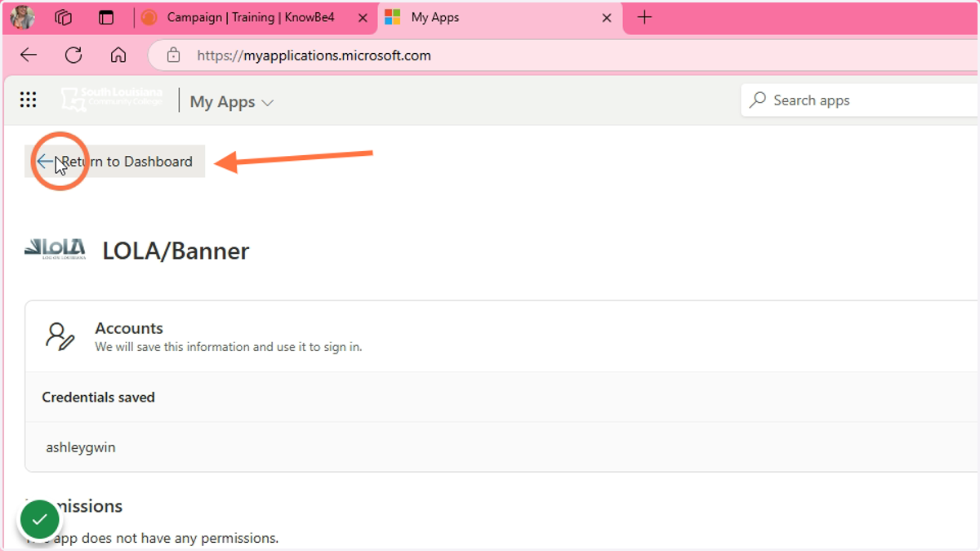Select the ashleygwin account row
980x551 pixels.
[501, 447]
